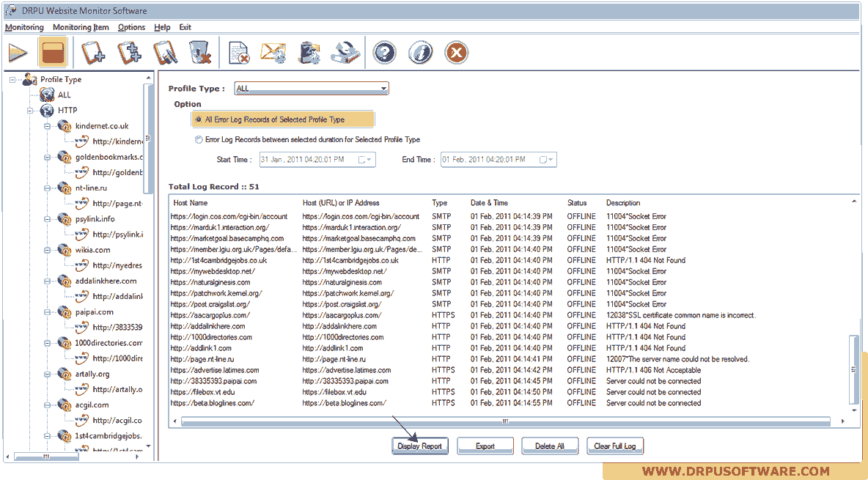The width and height of the screenshot is (868, 480).
Task: Click the Export button
Action: pyautogui.click(x=485, y=446)
